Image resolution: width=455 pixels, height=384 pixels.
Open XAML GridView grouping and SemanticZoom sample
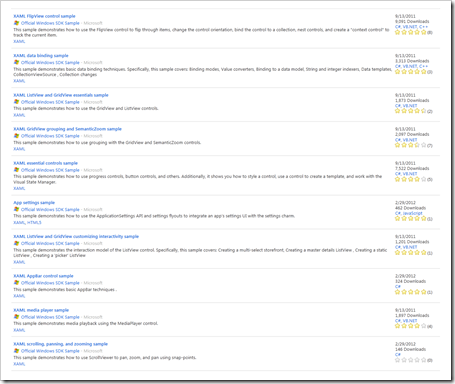[x=67, y=129]
